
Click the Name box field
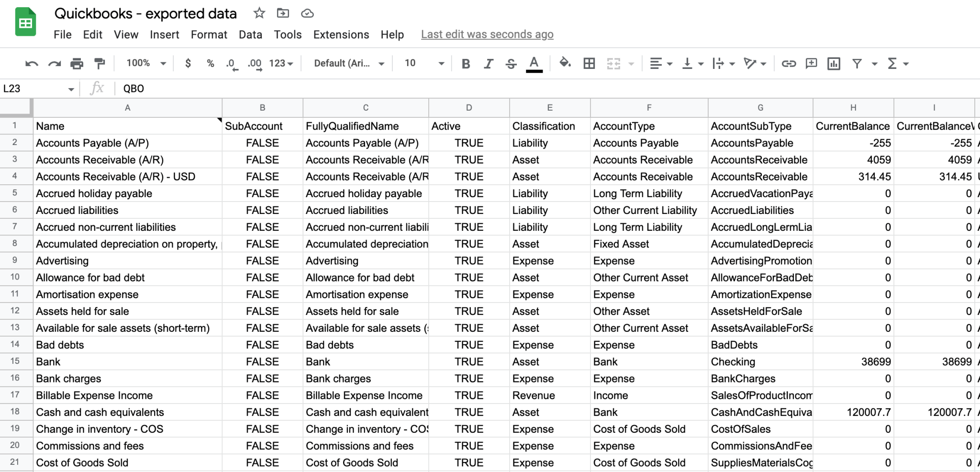click(33, 88)
